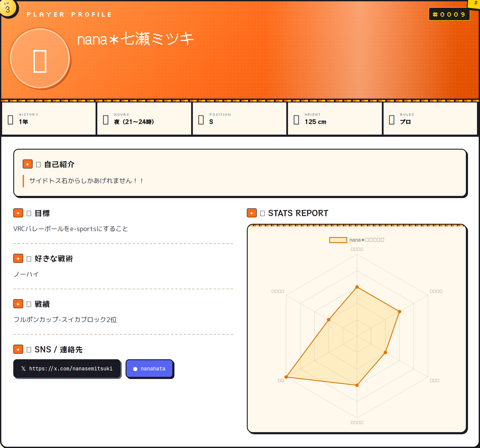This screenshot has height=448, width=480.
Task: Click the icon in the HISTORY stat card
Action: [10, 120]
